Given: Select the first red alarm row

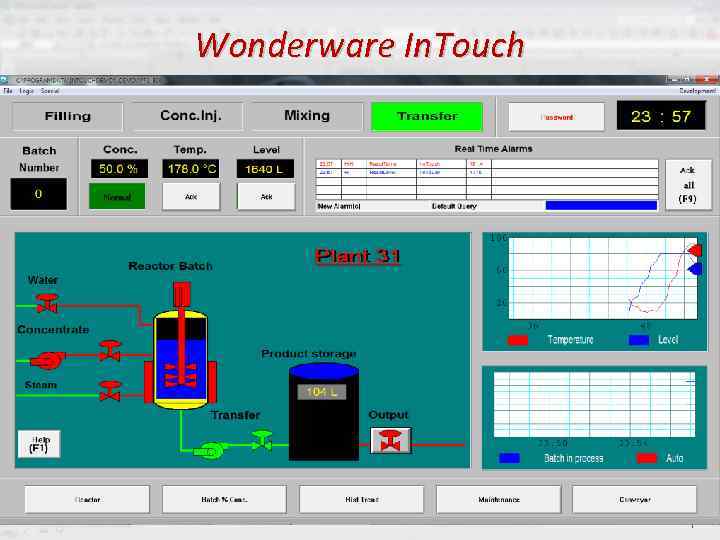Looking at the screenshot, I should coord(487,164).
